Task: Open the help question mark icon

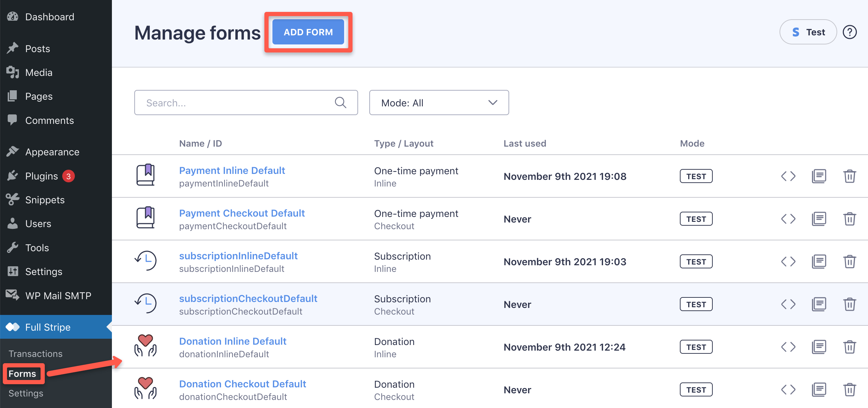Action: point(850,32)
